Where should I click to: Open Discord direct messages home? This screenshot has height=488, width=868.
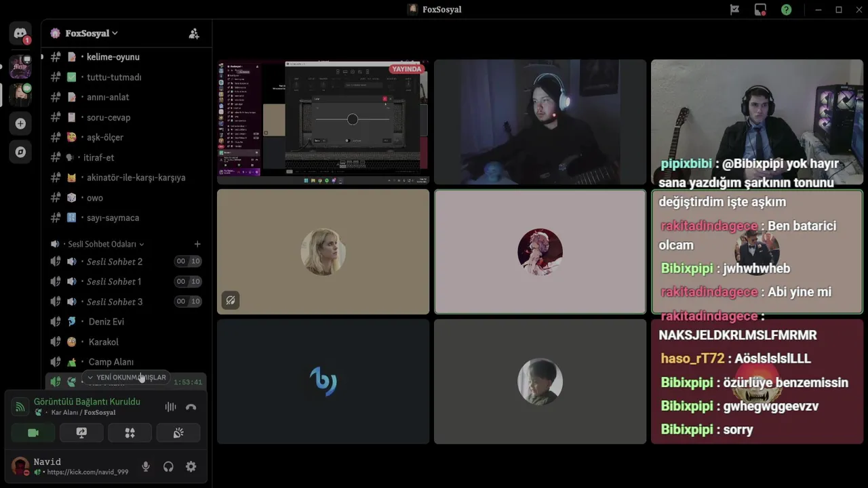(20, 33)
